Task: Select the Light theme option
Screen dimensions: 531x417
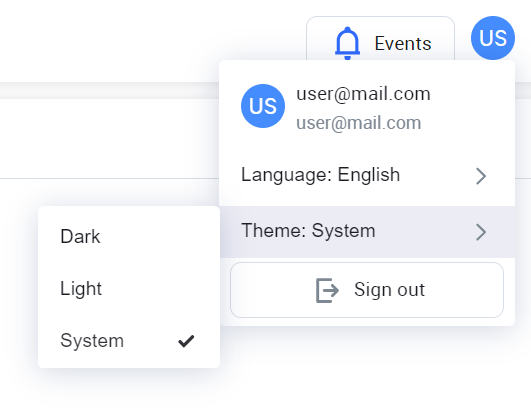Action: 129,288
